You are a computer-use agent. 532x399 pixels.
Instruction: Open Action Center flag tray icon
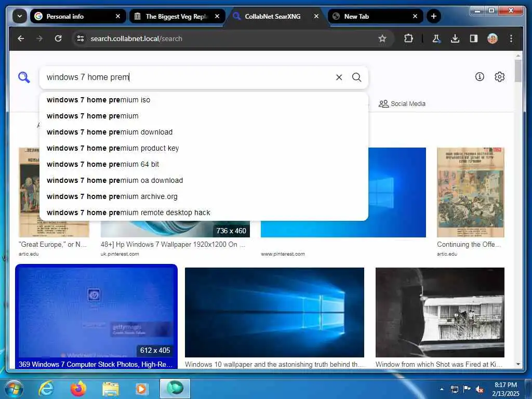point(467,389)
